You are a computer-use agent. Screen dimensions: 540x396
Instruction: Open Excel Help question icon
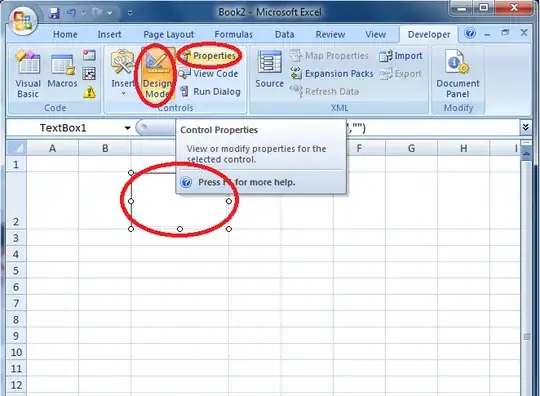[470, 33]
